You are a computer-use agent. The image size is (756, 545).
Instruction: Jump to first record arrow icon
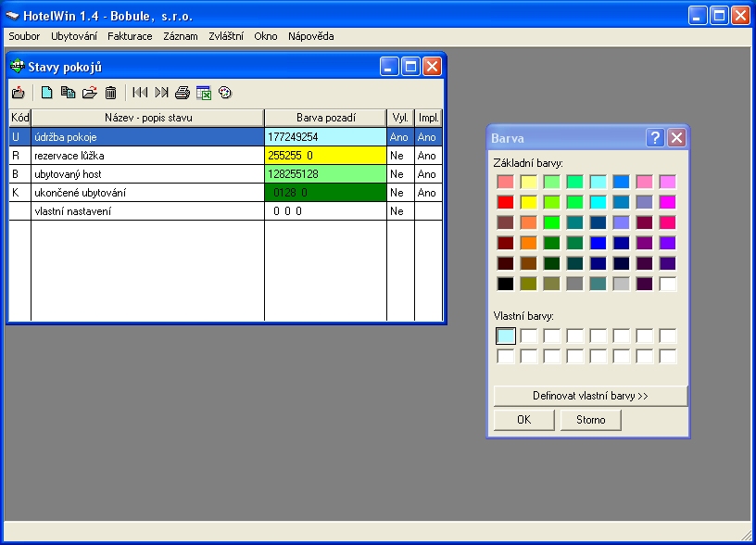pyautogui.click(x=140, y=93)
